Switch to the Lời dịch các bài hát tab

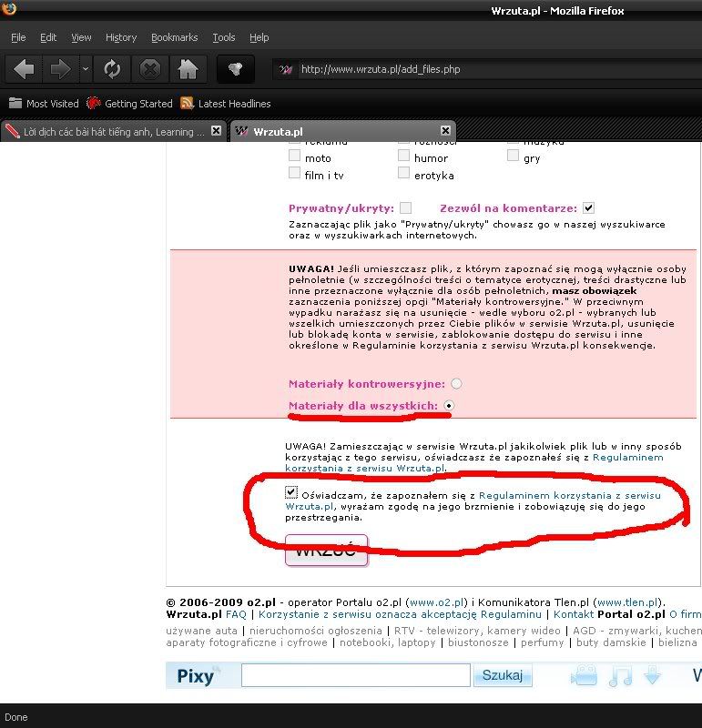pos(107,131)
